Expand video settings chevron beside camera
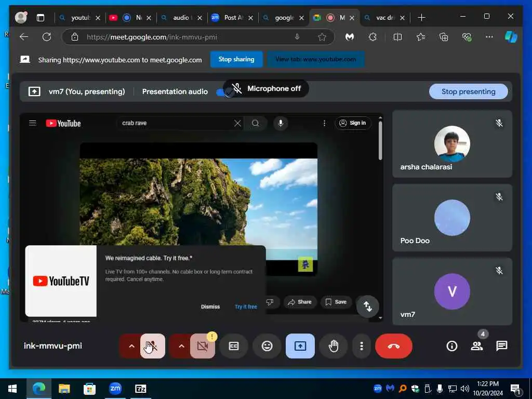The height and width of the screenshot is (399, 532). click(x=181, y=346)
